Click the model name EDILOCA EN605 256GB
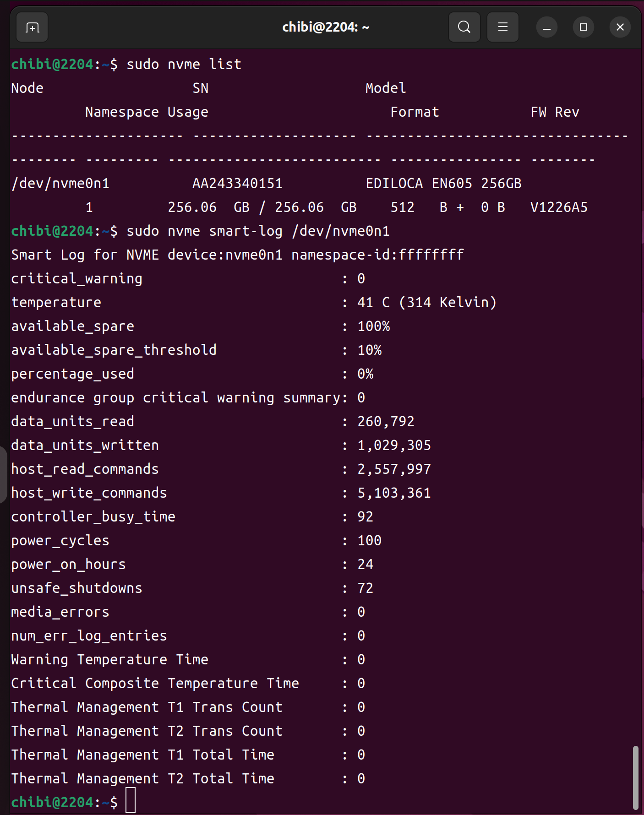 click(443, 184)
